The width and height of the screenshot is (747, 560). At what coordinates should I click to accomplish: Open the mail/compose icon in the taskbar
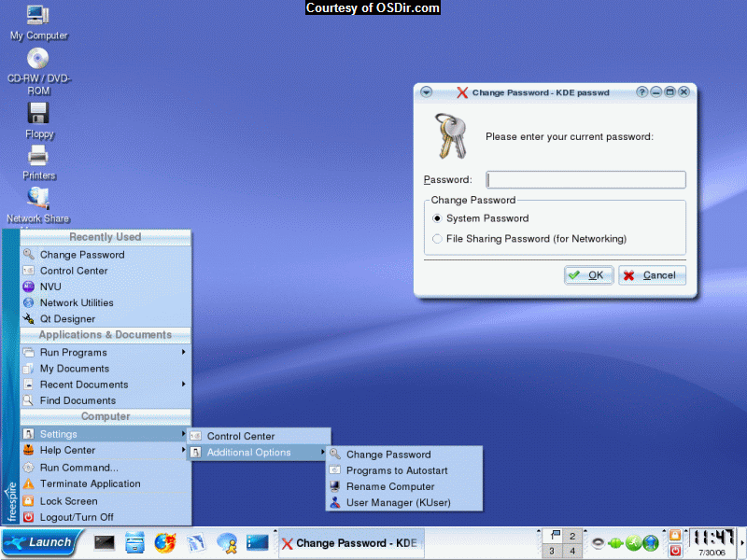(x=196, y=542)
